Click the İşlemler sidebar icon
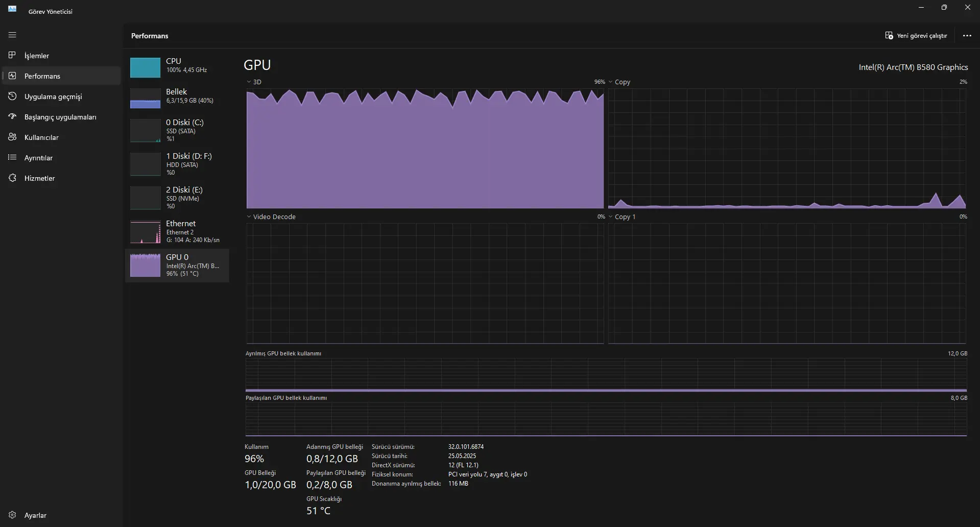The height and width of the screenshot is (527, 980). pyautogui.click(x=12, y=55)
